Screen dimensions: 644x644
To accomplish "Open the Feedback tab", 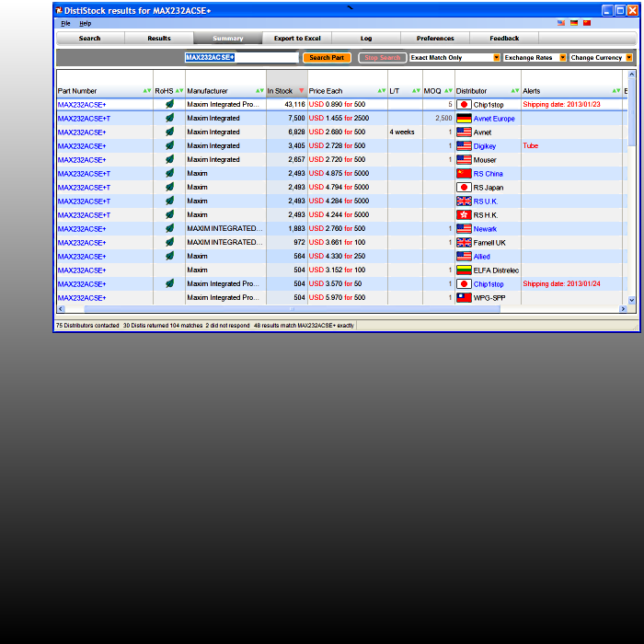I will tap(504, 39).
